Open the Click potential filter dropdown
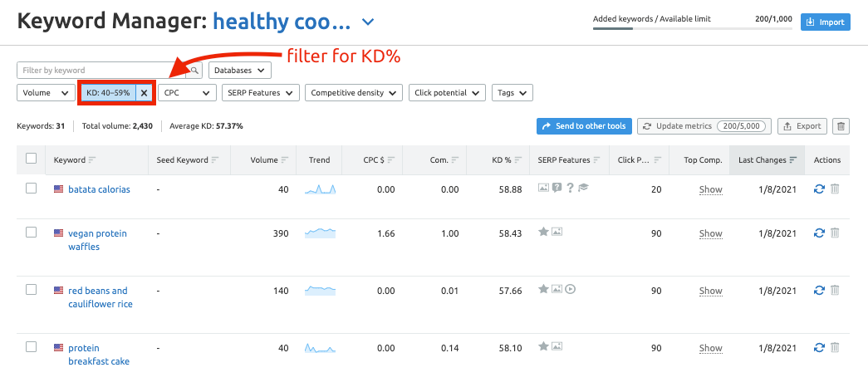 [447, 93]
